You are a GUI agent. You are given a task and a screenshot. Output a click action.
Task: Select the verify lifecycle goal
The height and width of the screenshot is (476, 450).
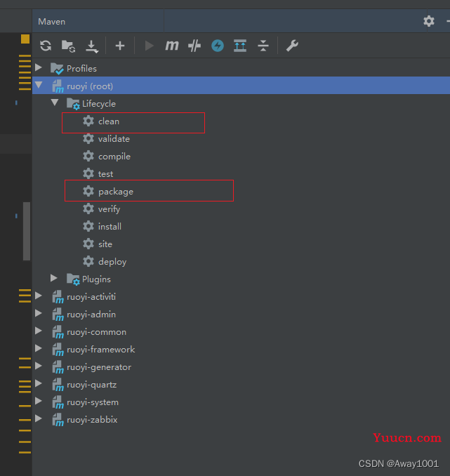point(109,209)
